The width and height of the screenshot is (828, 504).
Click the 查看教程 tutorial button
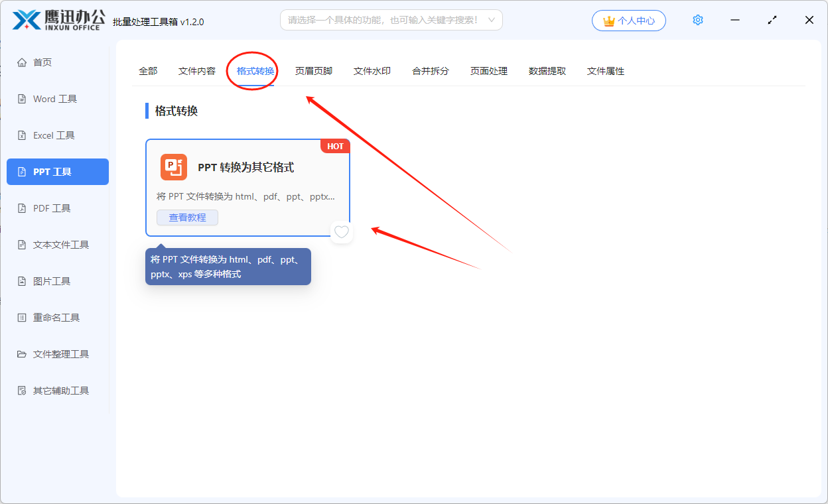point(187,218)
